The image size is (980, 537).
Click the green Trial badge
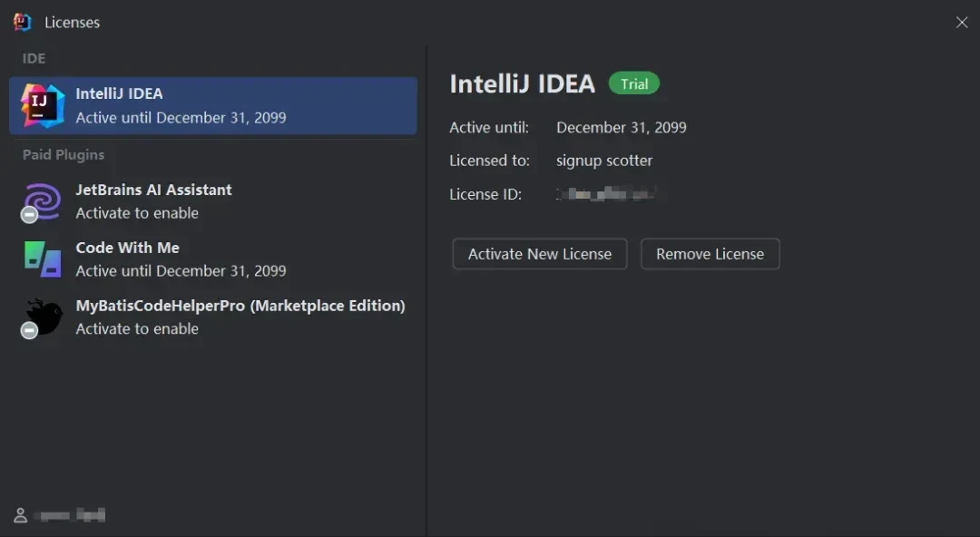634,84
